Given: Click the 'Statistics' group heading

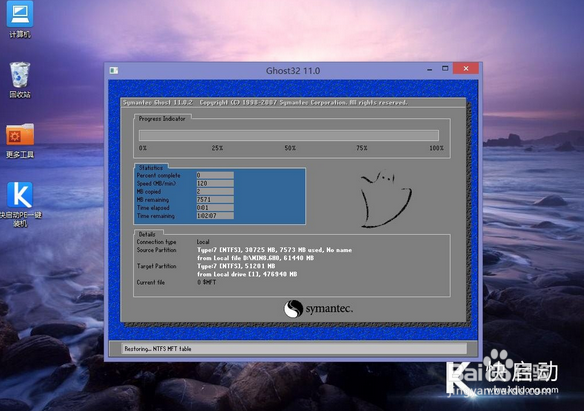Looking at the screenshot, I should point(151,168).
